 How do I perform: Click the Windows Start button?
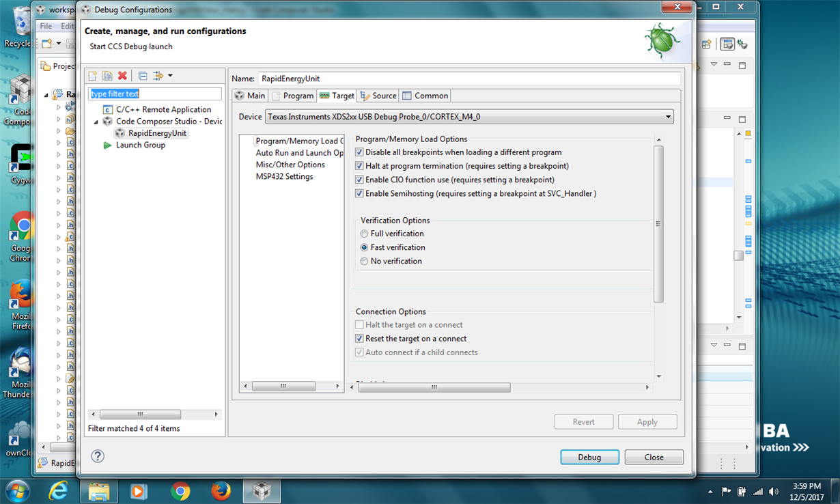coord(16,491)
